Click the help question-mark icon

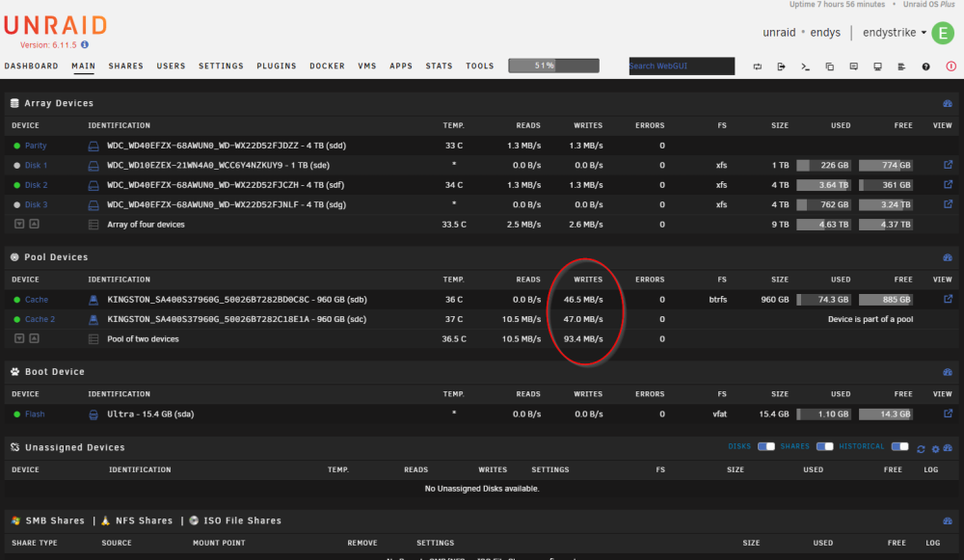pyautogui.click(x=925, y=67)
